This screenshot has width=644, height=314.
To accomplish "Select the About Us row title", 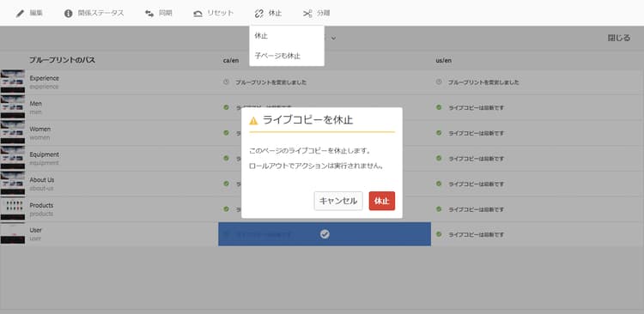I will point(41,180).
